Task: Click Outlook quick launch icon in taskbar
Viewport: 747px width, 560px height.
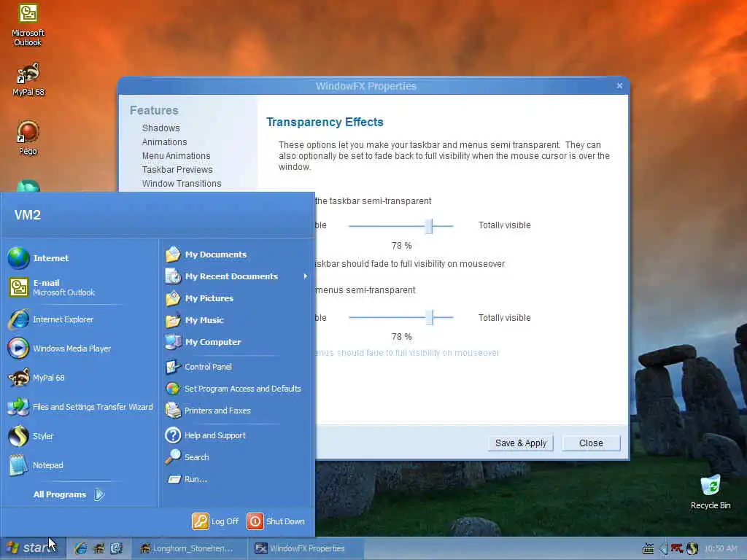Action: pyautogui.click(x=116, y=548)
